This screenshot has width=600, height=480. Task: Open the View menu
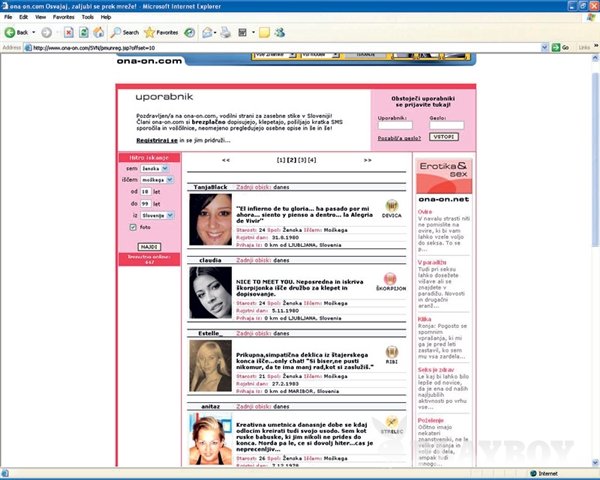click(x=41, y=17)
